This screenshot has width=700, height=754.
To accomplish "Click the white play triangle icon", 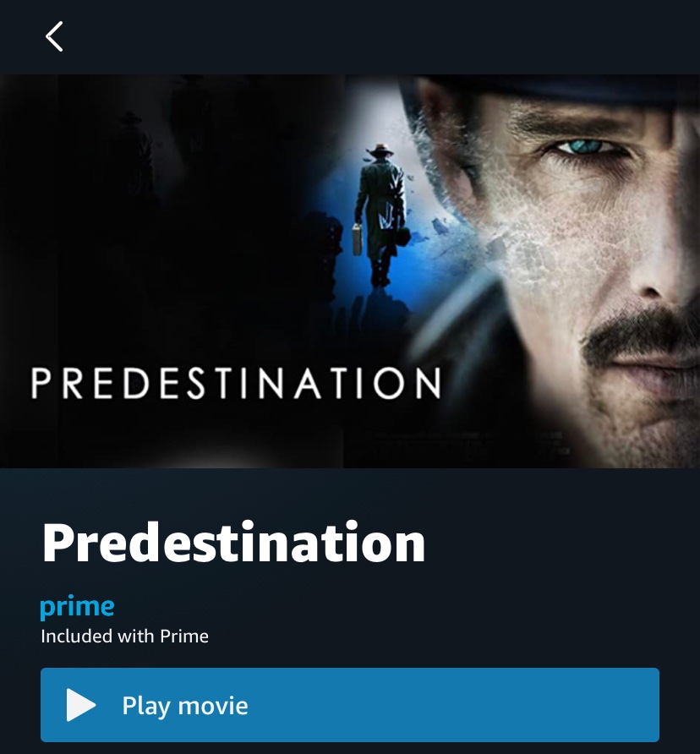I will pos(81,705).
